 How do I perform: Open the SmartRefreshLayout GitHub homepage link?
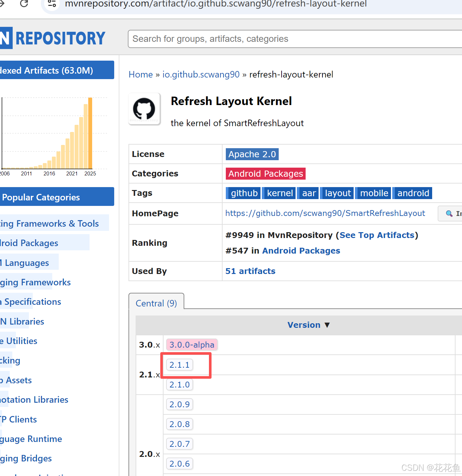[x=325, y=213]
